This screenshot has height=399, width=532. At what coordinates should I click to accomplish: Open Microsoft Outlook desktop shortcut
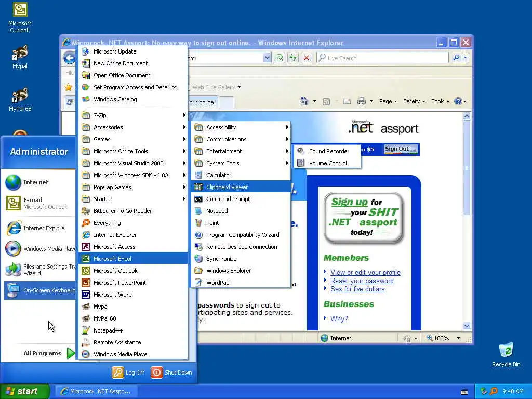coord(20,17)
